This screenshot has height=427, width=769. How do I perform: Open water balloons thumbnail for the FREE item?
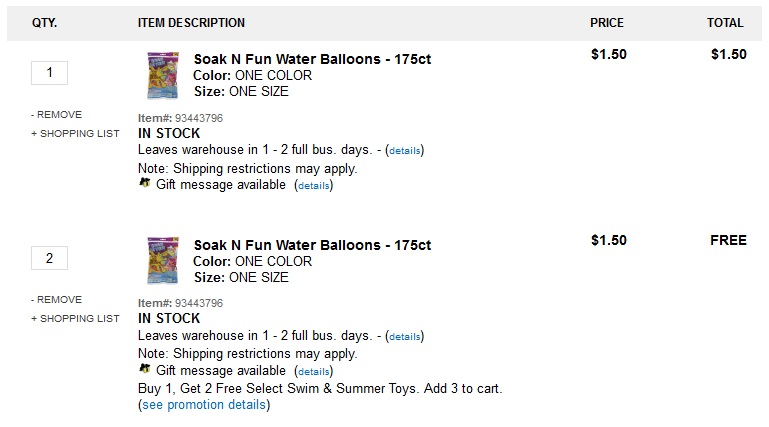[x=163, y=261]
